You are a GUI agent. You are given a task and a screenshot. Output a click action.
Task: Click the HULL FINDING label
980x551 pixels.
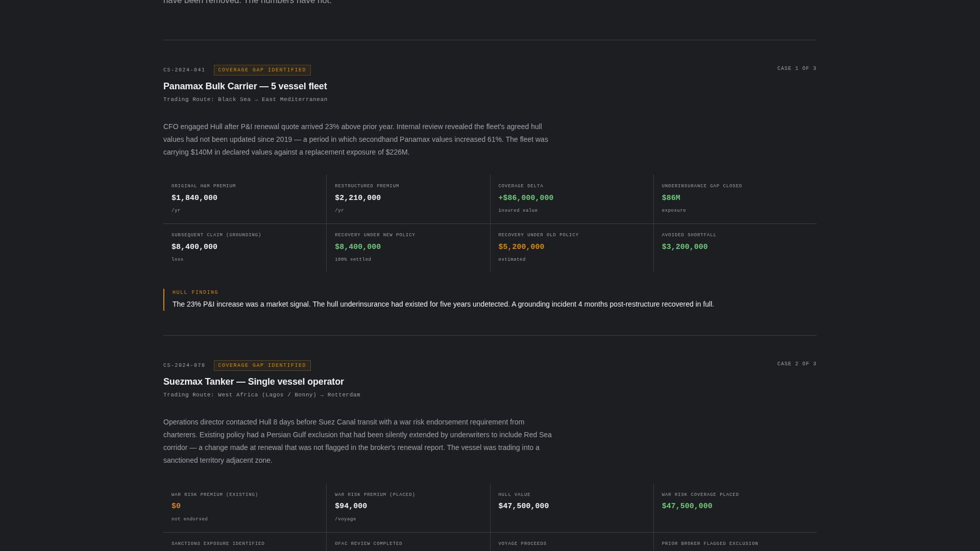(x=195, y=292)
